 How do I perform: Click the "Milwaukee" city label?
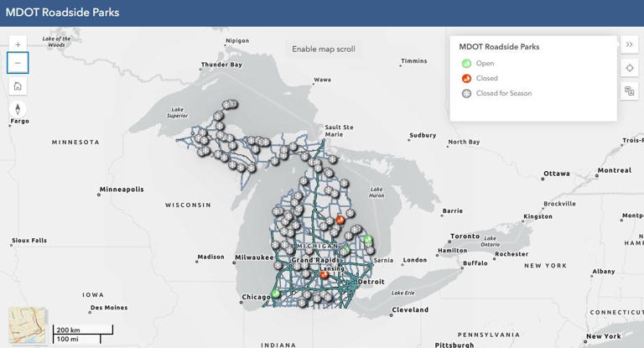tap(254, 257)
